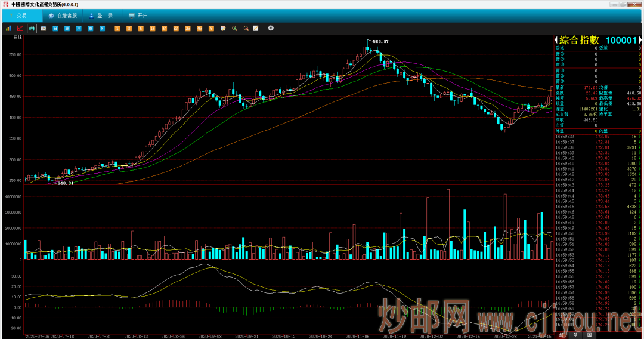644x339 pixels.
Task: Click the 日線 chart label
Action: click(18, 38)
